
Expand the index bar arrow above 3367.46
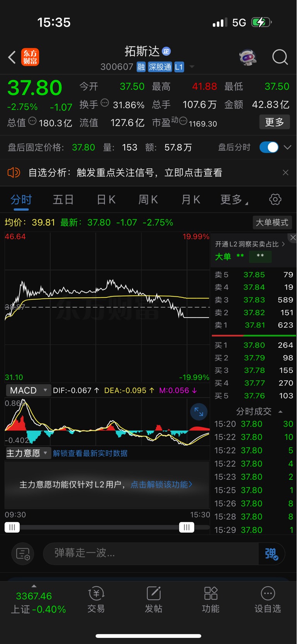pos(34,586)
